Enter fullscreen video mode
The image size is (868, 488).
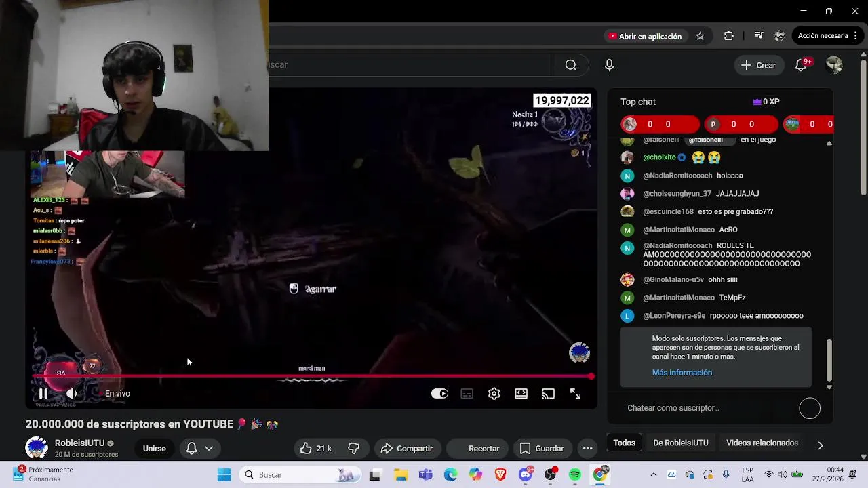pos(575,393)
